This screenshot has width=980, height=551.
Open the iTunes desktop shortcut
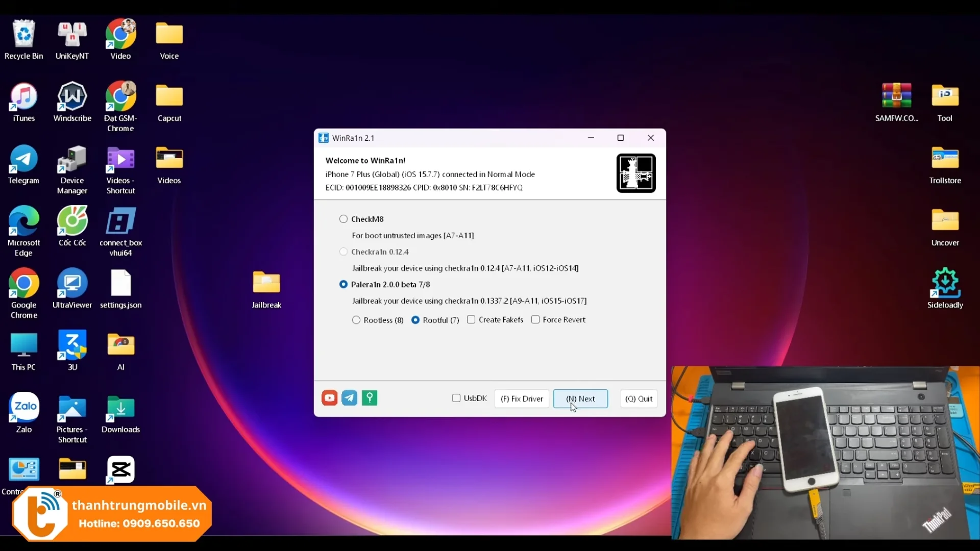pyautogui.click(x=23, y=97)
